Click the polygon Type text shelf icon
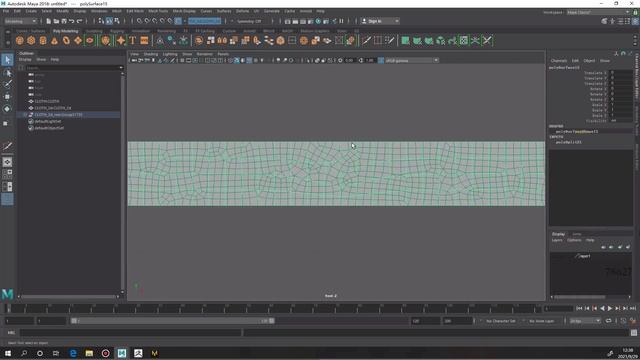Screen dimensions: 640x360 (133, 40)
